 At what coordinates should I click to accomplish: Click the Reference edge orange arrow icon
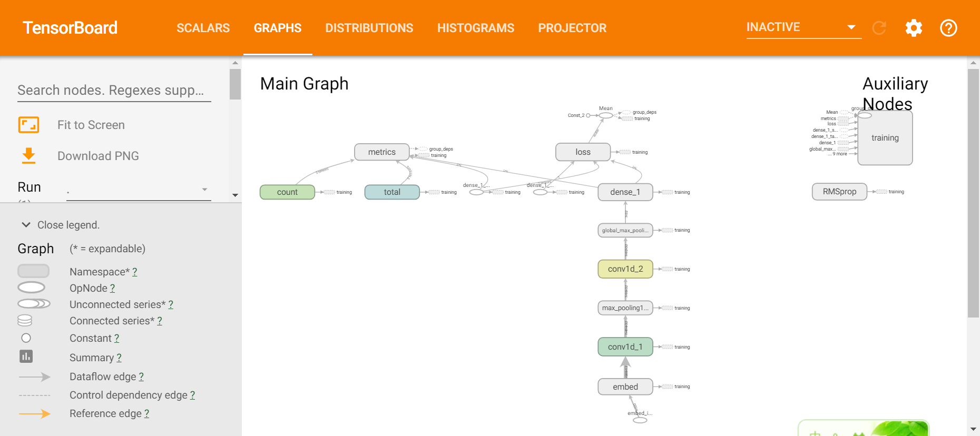click(x=34, y=414)
